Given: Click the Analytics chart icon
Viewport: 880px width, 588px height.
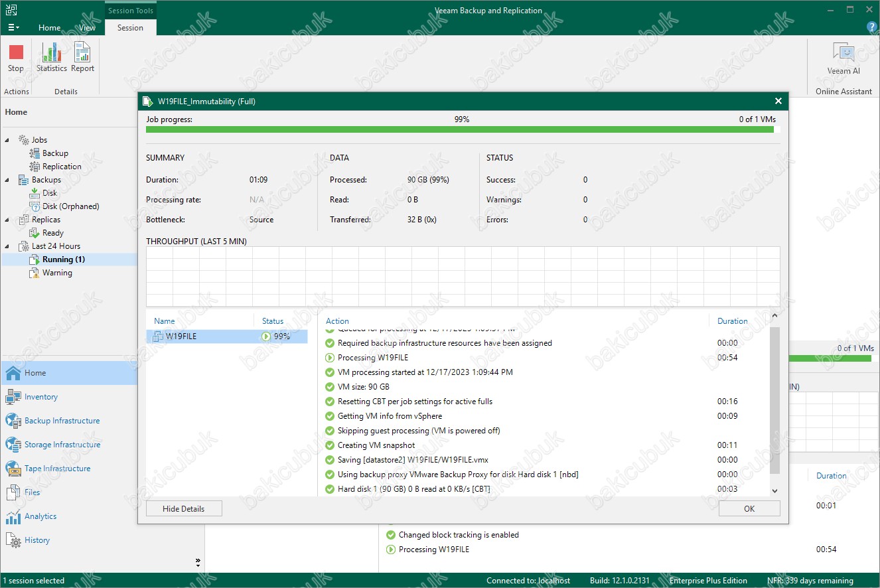Looking at the screenshot, I should (x=13, y=516).
